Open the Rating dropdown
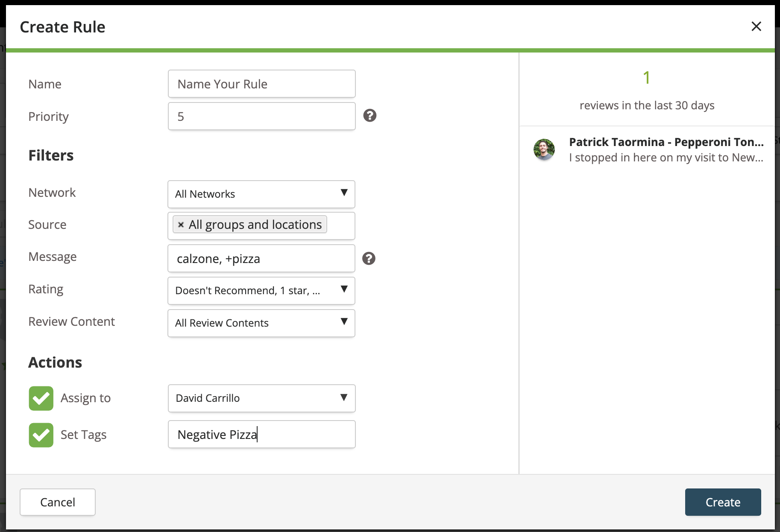 261,291
